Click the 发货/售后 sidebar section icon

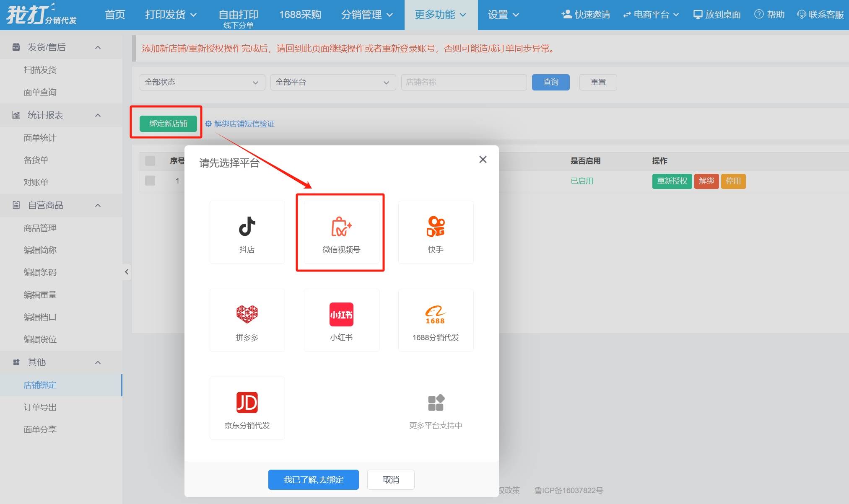coord(16,47)
